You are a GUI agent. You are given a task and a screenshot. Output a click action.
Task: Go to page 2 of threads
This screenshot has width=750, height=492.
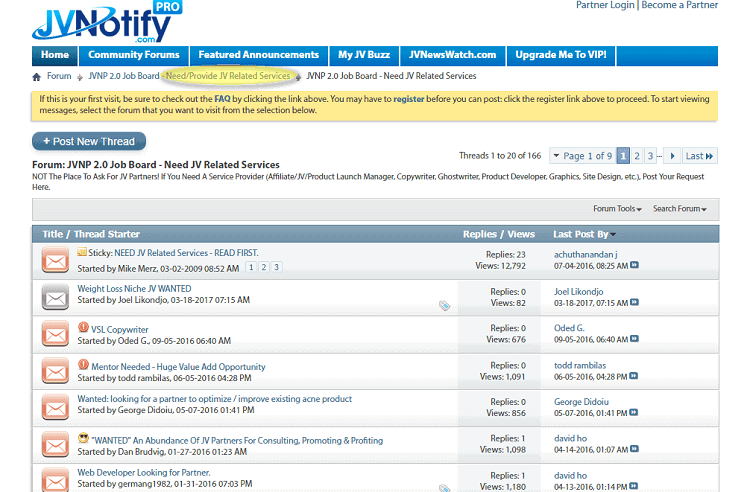(x=637, y=156)
